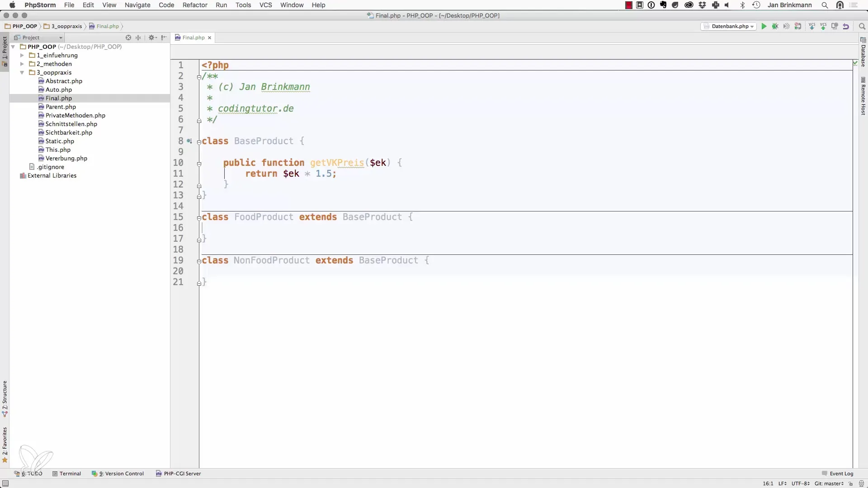Screen dimensions: 868x488
Task: Run with coverage icon in toolbar
Action: [x=787, y=26]
